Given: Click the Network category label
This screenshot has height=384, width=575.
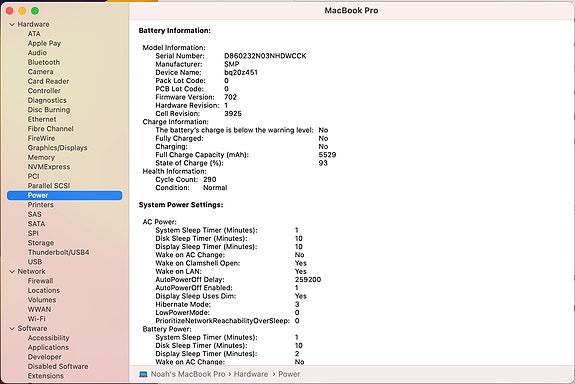Looking at the screenshot, I should click(32, 271).
